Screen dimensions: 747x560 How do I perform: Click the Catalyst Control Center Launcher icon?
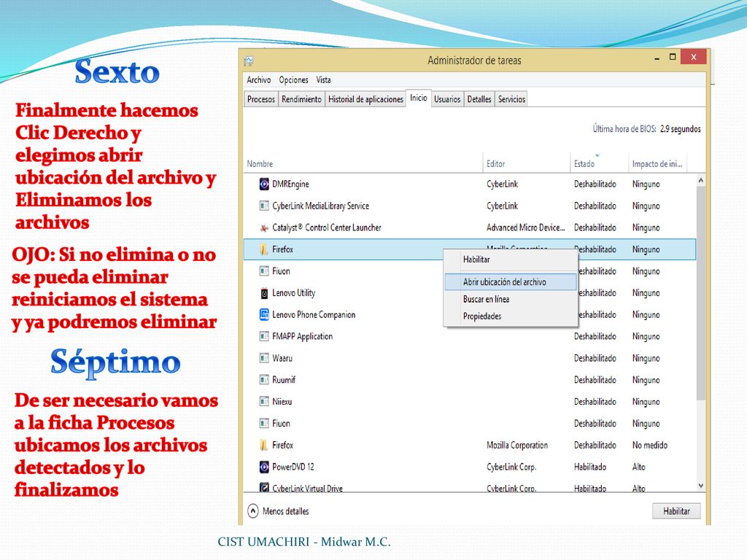(264, 227)
